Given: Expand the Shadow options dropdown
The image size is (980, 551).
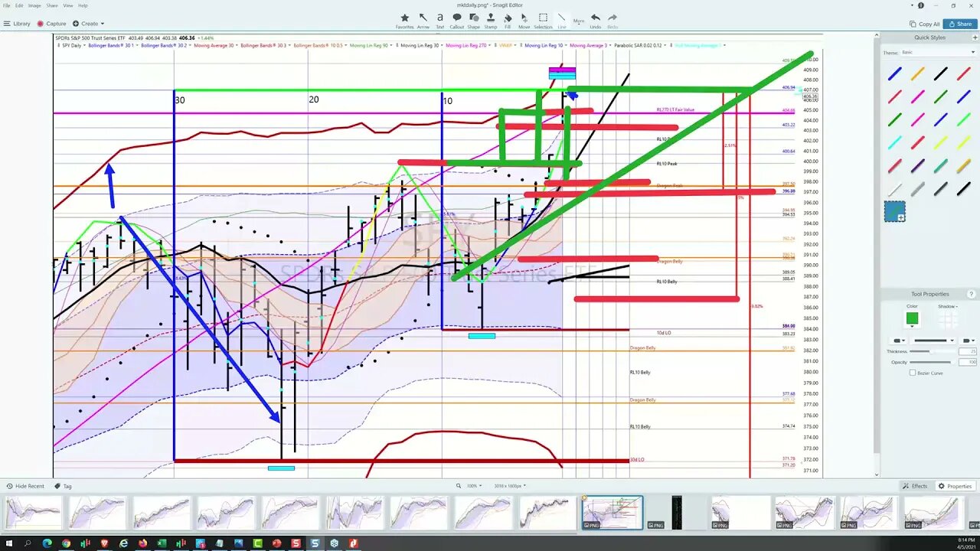Looking at the screenshot, I should click(x=946, y=306).
